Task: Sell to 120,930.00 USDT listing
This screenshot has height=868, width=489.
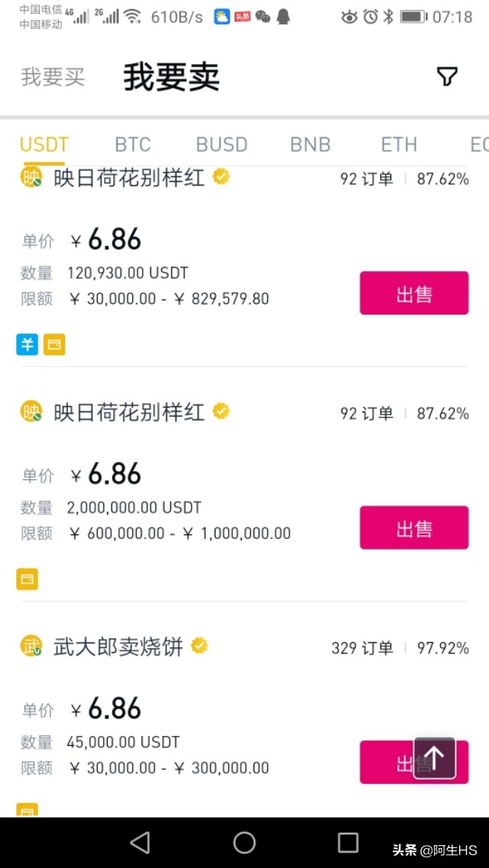Action: coord(414,293)
